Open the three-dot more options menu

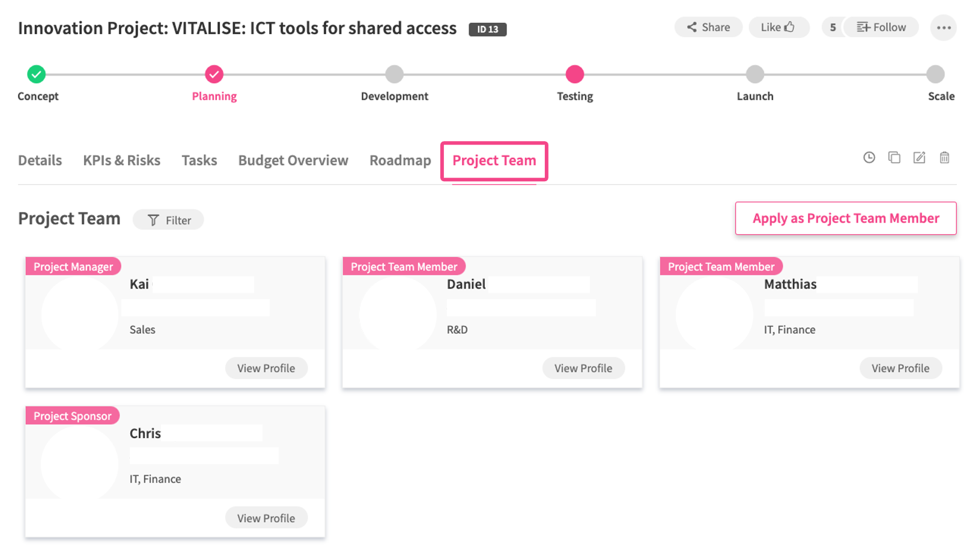[943, 28]
